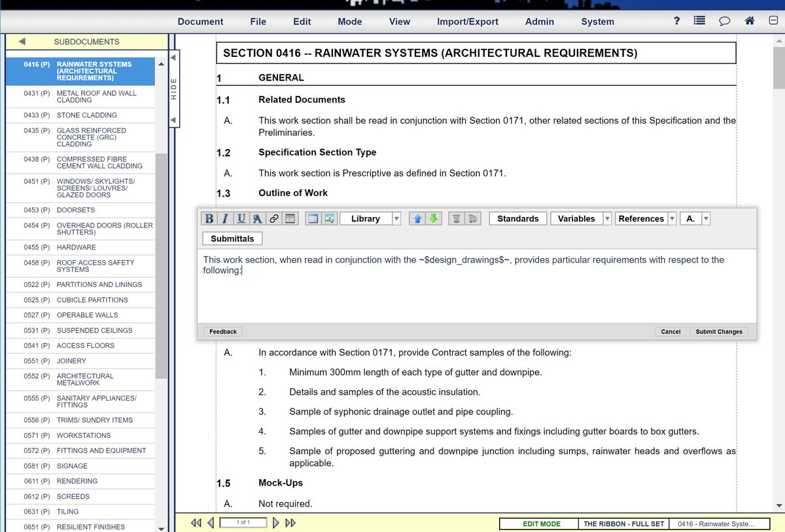Click in the clause text editing area
The height and width of the screenshot is (532, 785).
click(x=477, y=286)
